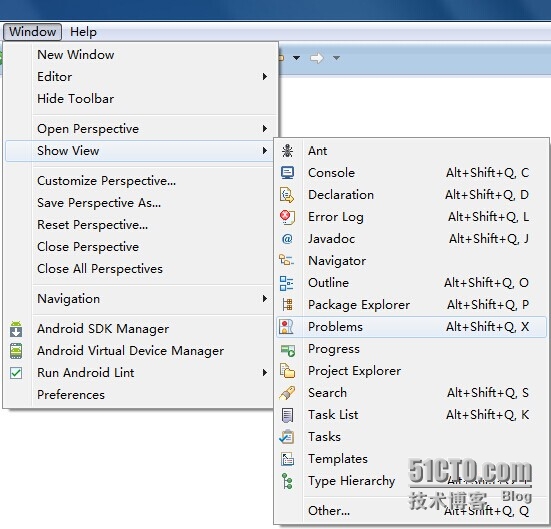Image resolution: width=551 pixels, height=529 pixels.
Task: Show the Ant view
Action: click(x=411, y=151)
